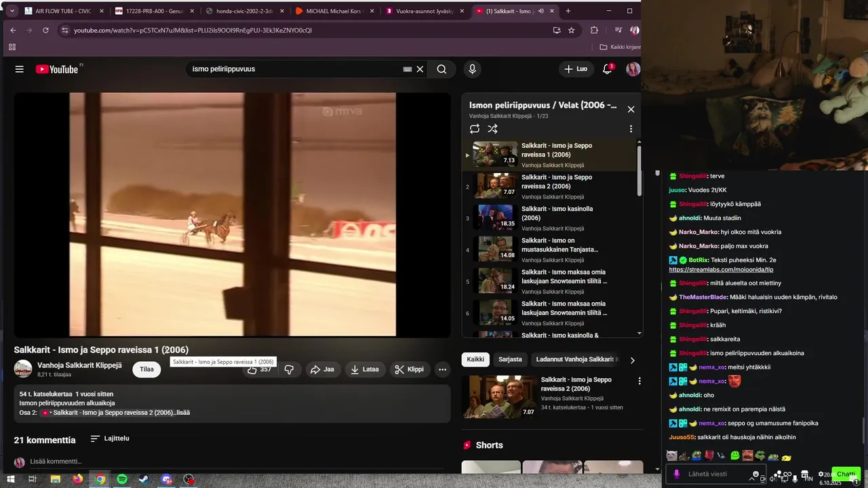This screenshot has height=488, width=868.
Task: Follow the streamlabs.com/moioonida/tip link in chat
Action: [721, 269]
